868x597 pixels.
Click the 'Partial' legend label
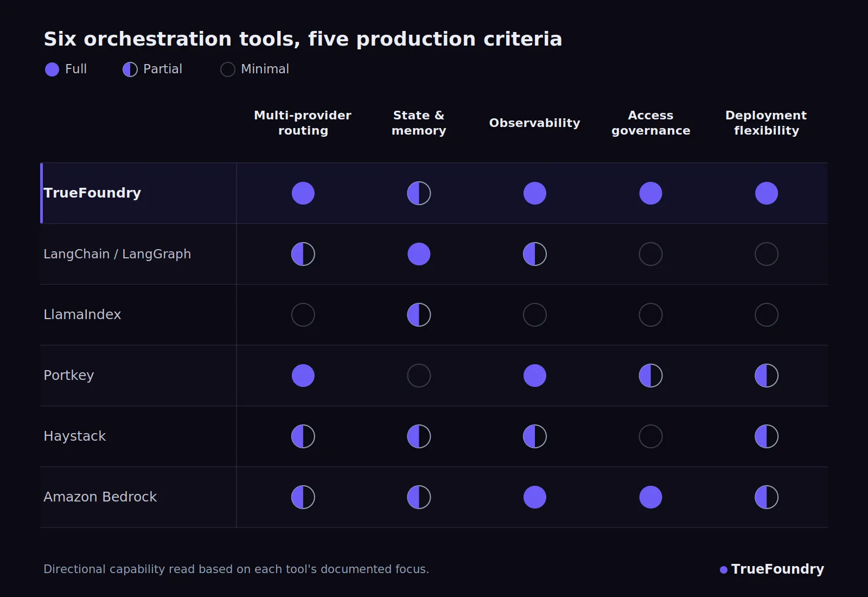click(x=163, y=69)
